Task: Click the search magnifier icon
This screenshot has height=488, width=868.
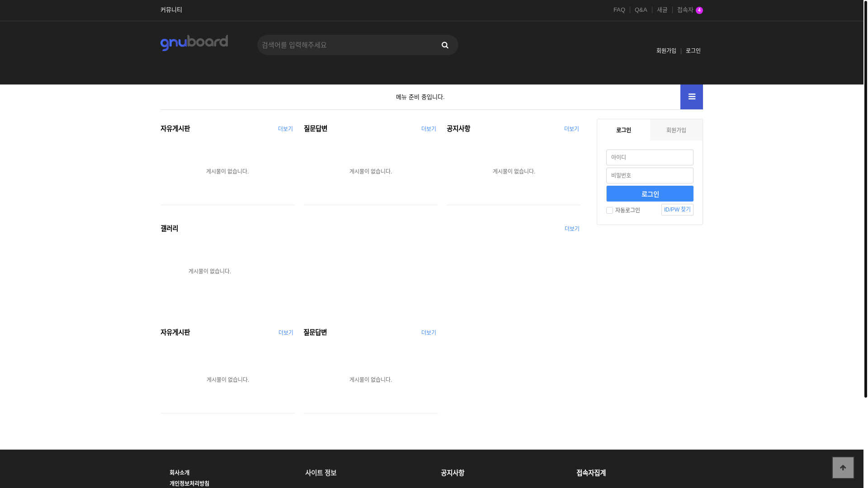Action: [445, 45]
